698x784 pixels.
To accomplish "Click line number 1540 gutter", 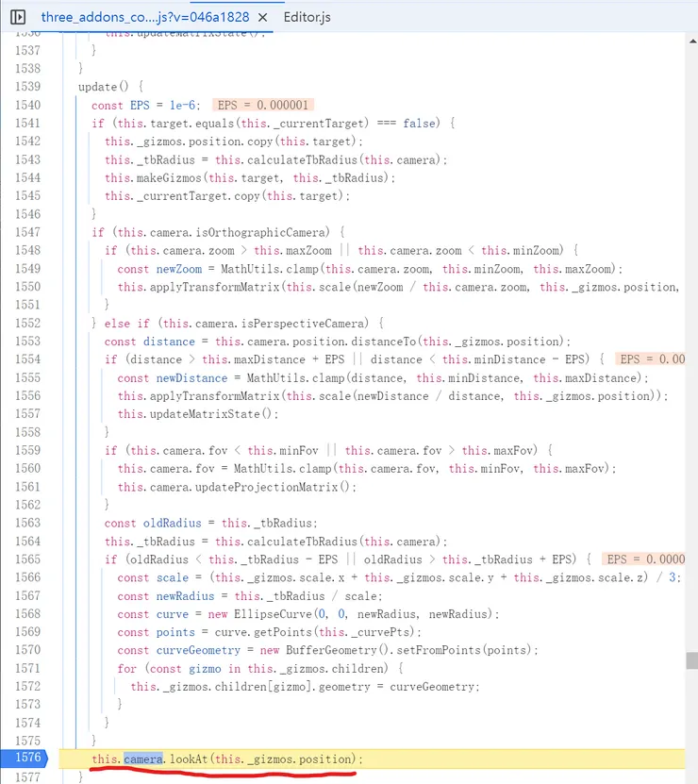I will pos(27,105).
